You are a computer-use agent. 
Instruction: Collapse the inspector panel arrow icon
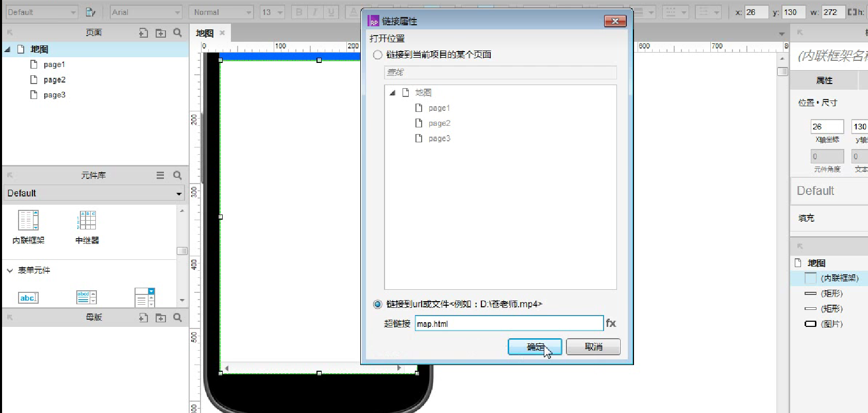click(800, 32)
